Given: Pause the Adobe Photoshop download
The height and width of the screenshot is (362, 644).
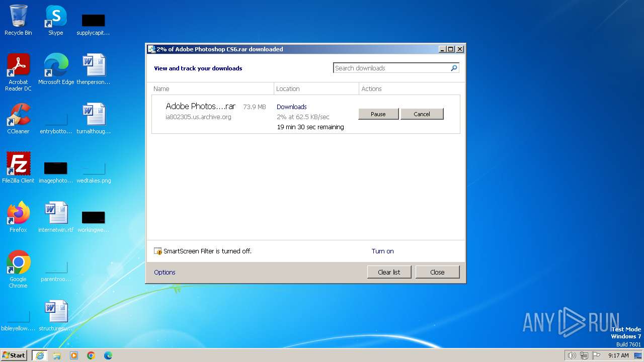Looking at the screenshot, I should click(x=378, y=114).
